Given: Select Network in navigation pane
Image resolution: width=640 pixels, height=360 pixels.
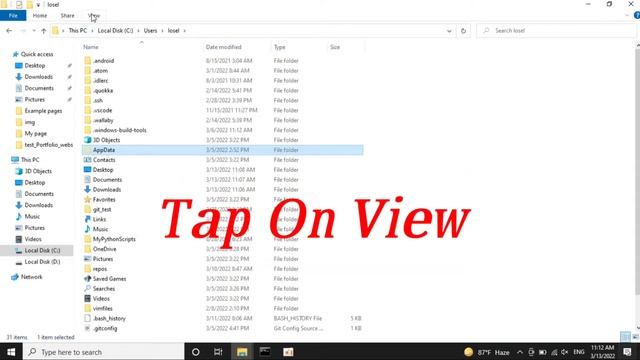Looking at the screenshot, I should tap(31, 277).
